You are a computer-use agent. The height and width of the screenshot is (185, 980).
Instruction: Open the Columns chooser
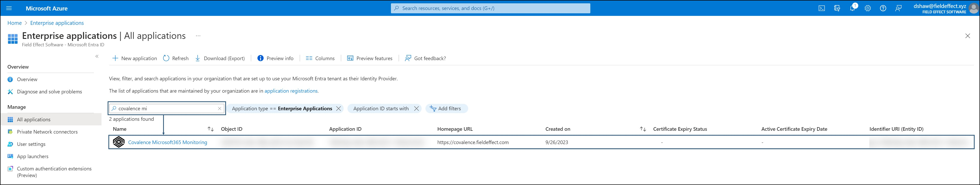[320, 58]
